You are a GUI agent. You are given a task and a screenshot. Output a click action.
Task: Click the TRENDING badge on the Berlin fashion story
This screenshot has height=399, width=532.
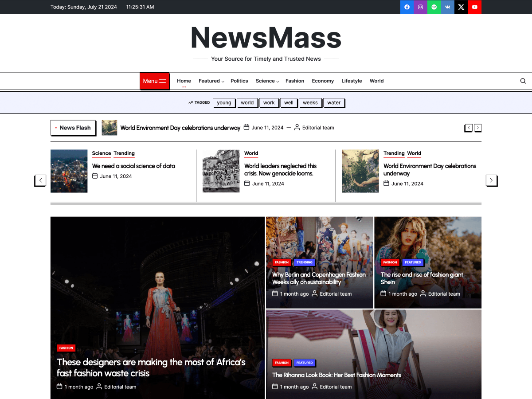304,262
